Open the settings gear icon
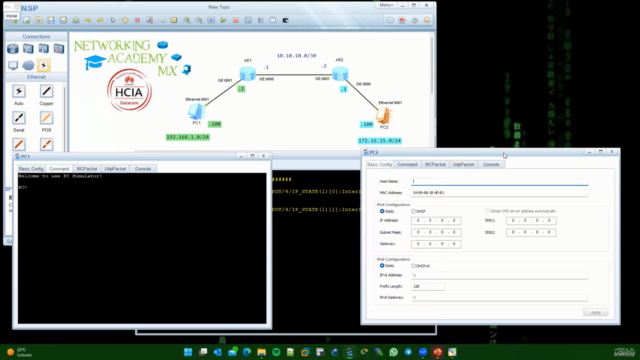Image resolution: width=640 pixels, height=360 pixels. 415,20
